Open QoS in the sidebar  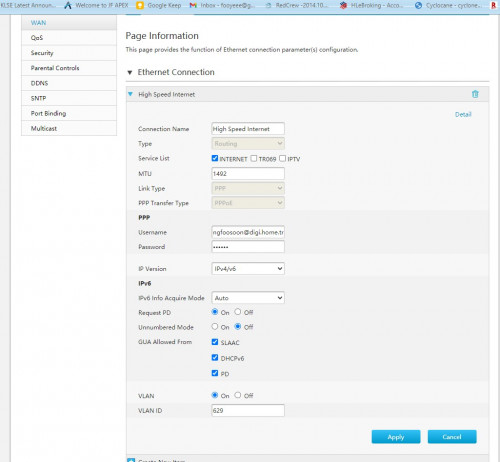[x=69, y=38]
